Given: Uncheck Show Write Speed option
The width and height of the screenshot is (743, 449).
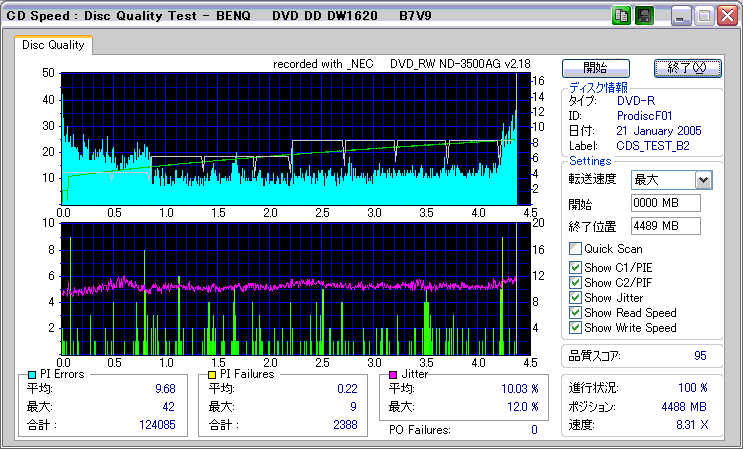Looking at the screenshot, I should [575, 328].
